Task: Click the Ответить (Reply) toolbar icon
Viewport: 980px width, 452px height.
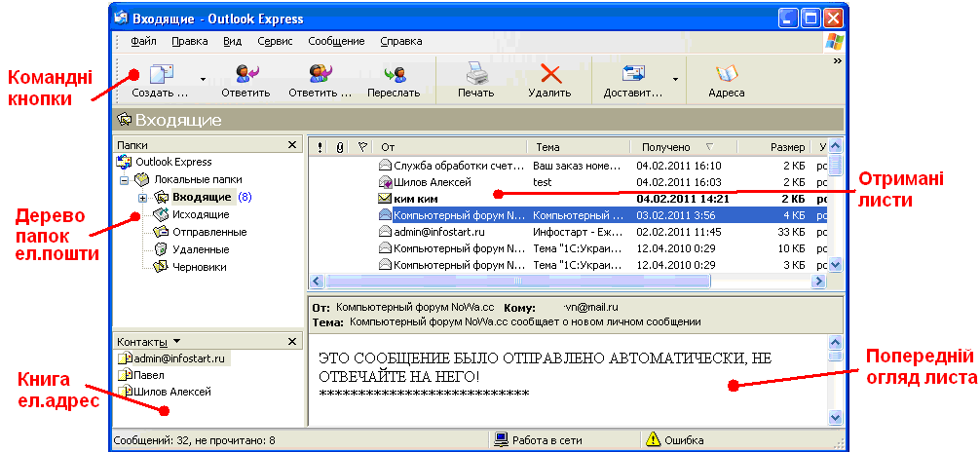Action: (247, 74)
